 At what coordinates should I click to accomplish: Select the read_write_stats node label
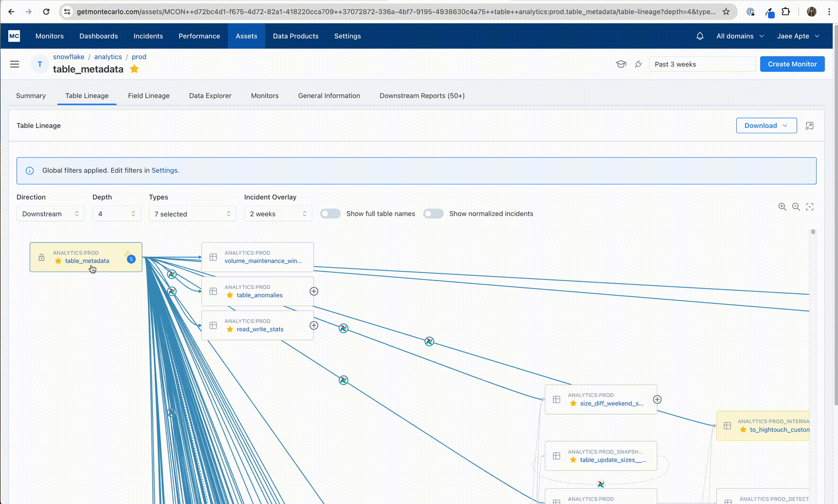260,329
